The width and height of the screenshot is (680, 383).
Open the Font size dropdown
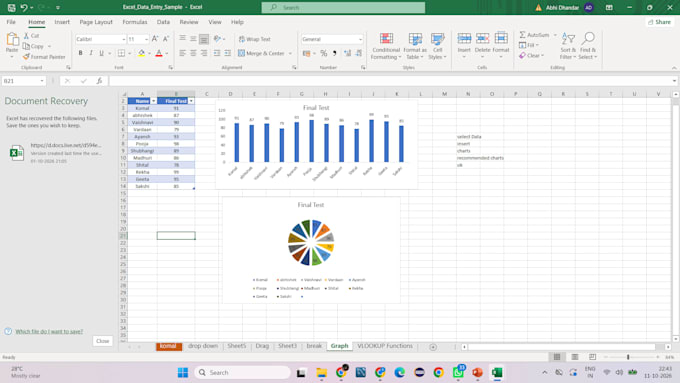pyautogui.click(x=146, y=39)
